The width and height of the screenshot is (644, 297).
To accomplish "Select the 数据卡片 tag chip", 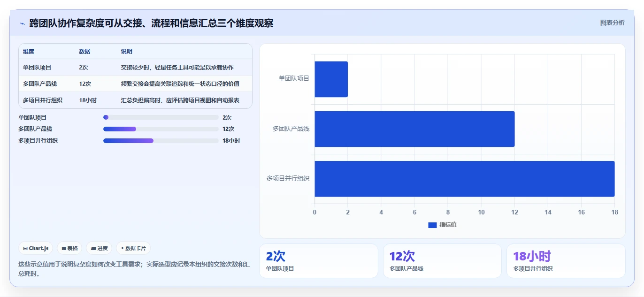I will click(x=133, y=248).
